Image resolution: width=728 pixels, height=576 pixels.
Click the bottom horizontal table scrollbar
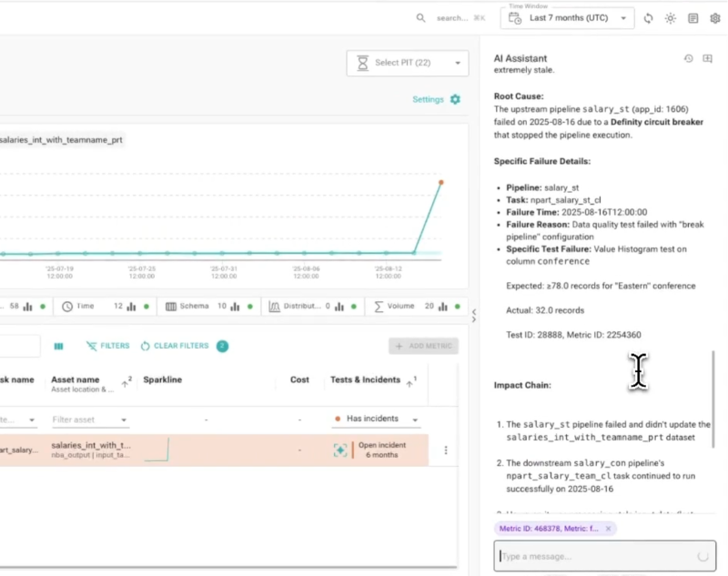[x=228, y=567]
